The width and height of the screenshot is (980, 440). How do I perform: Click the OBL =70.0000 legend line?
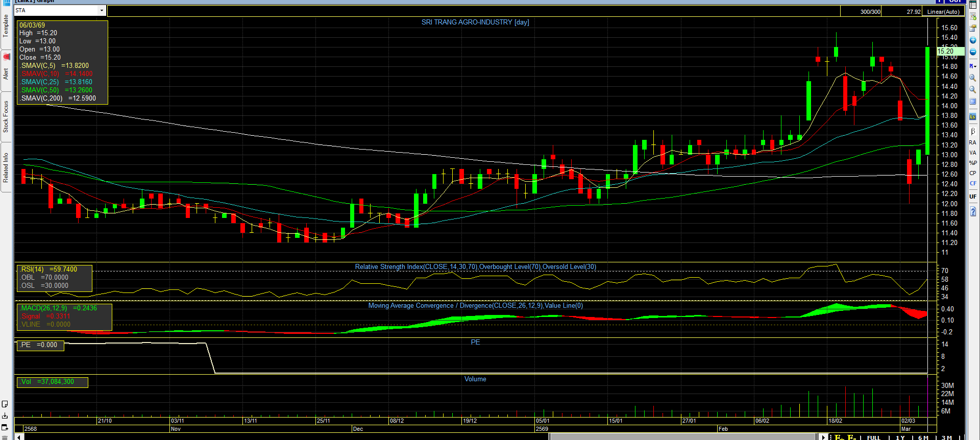point(44,277)
